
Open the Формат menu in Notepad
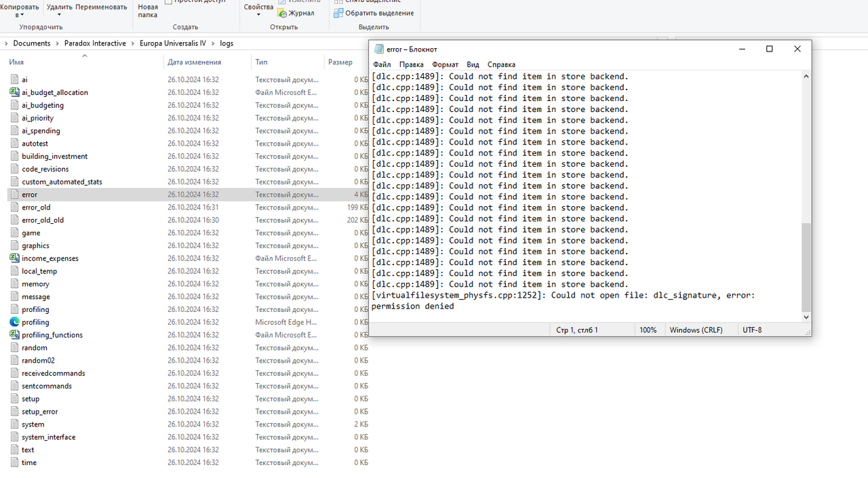[446, 64]
